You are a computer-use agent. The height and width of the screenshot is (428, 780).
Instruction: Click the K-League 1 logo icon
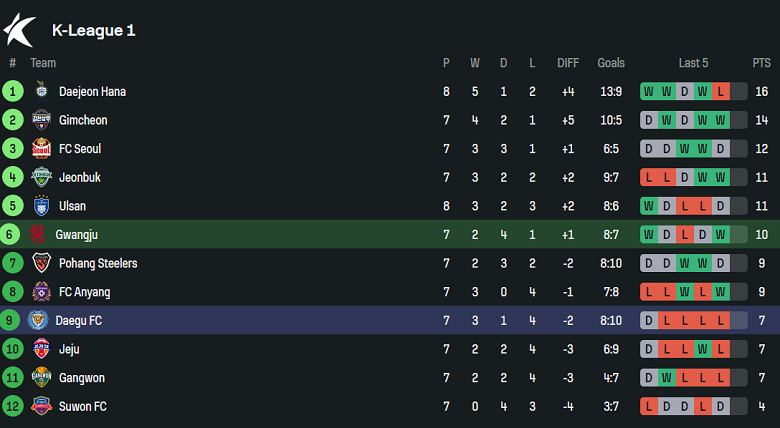coord(20,29)
